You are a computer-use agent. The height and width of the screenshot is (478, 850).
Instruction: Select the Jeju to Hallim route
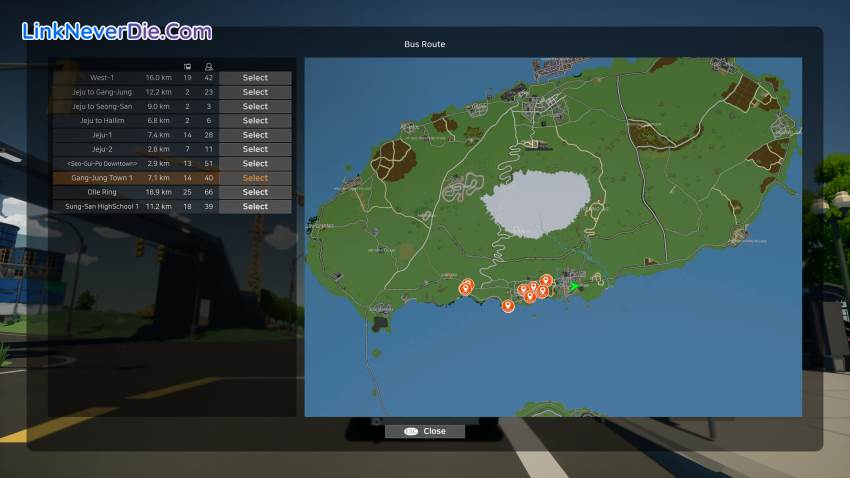pos(255,120)
